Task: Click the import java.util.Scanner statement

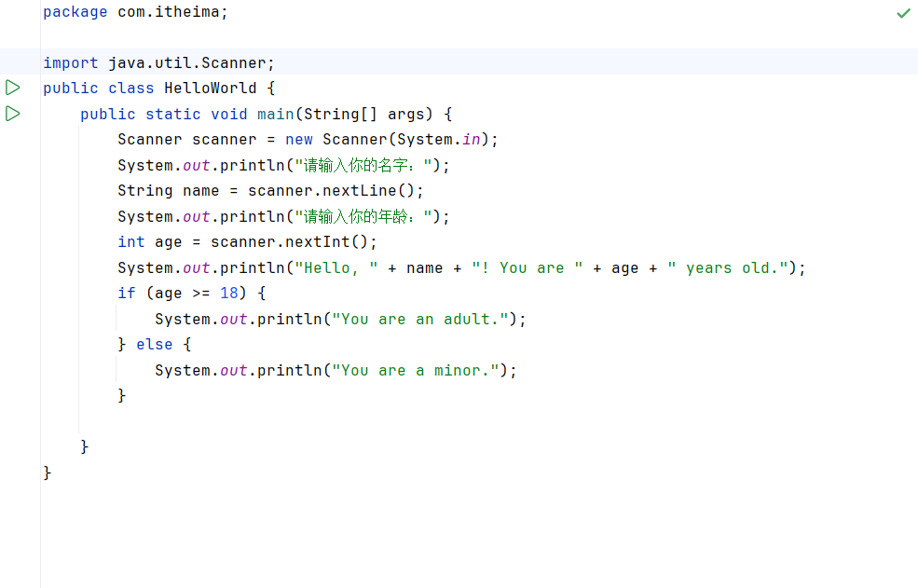Action: (158, 62)
